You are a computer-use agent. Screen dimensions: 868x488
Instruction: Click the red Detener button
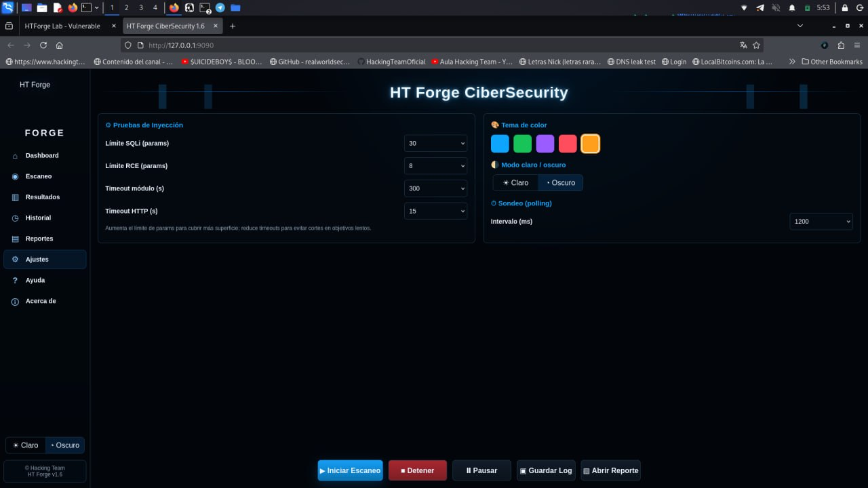pyautogui.click(x=417, y=470)
